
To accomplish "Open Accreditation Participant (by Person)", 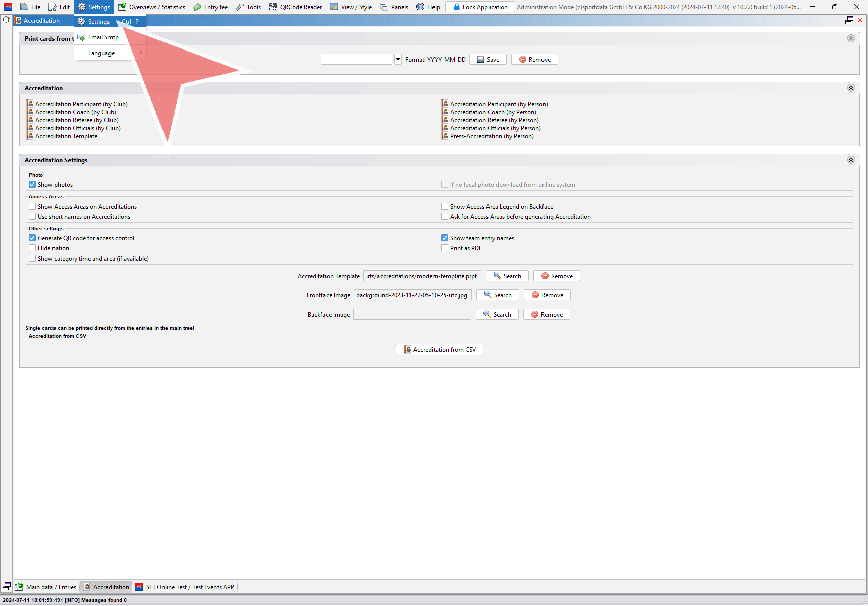I will pyautogui.click(x=498, y=104).
